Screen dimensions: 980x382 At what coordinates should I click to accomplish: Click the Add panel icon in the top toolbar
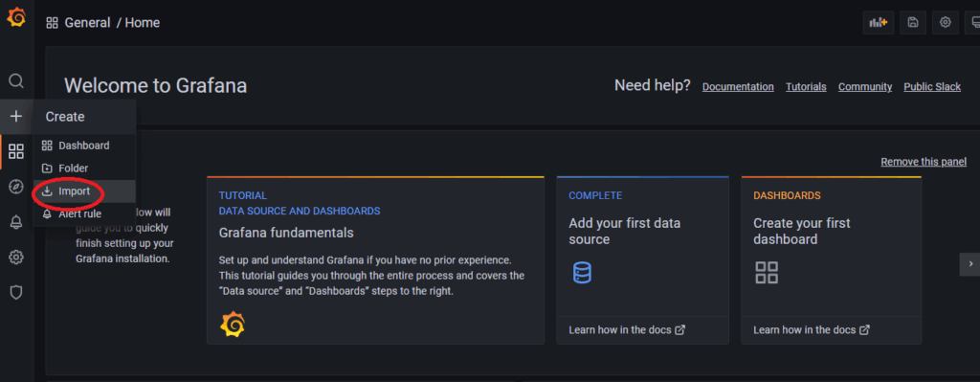(x=879, y=23)
